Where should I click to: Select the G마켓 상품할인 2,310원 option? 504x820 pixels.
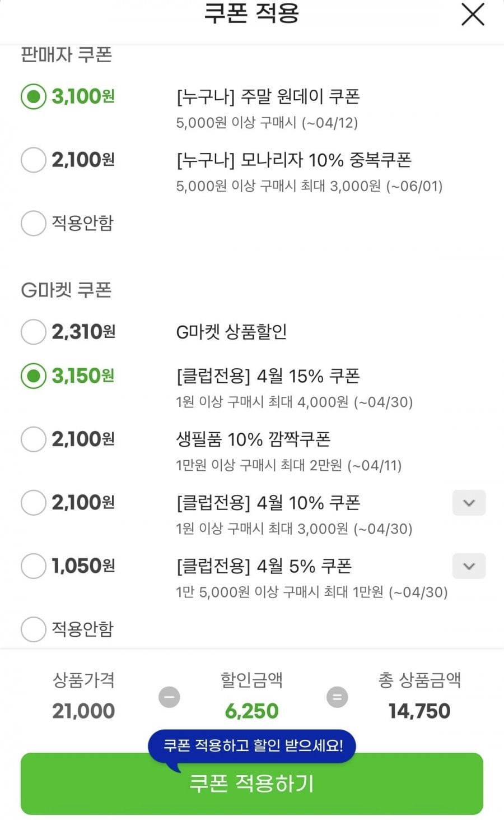coord(33,332)
